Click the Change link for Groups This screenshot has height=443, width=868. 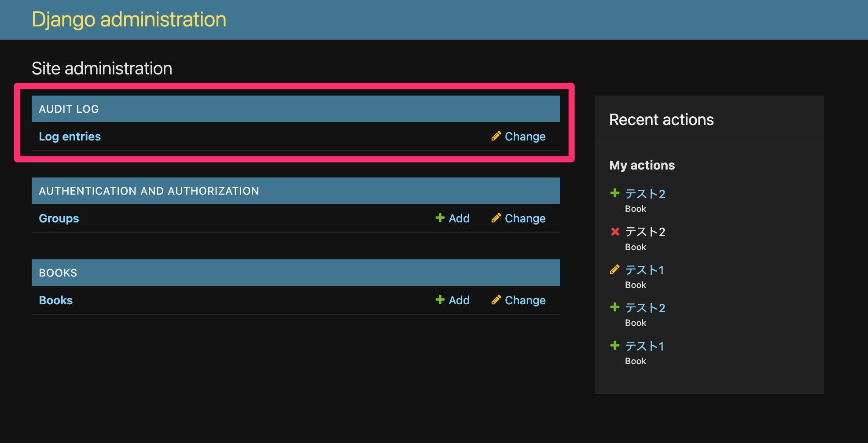pos(525,218)
